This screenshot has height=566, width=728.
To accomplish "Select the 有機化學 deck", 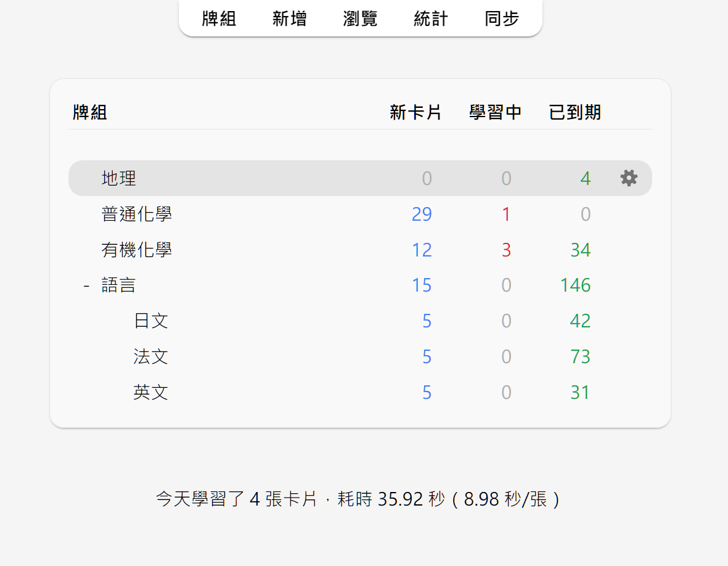I will [x=137, y=250].
